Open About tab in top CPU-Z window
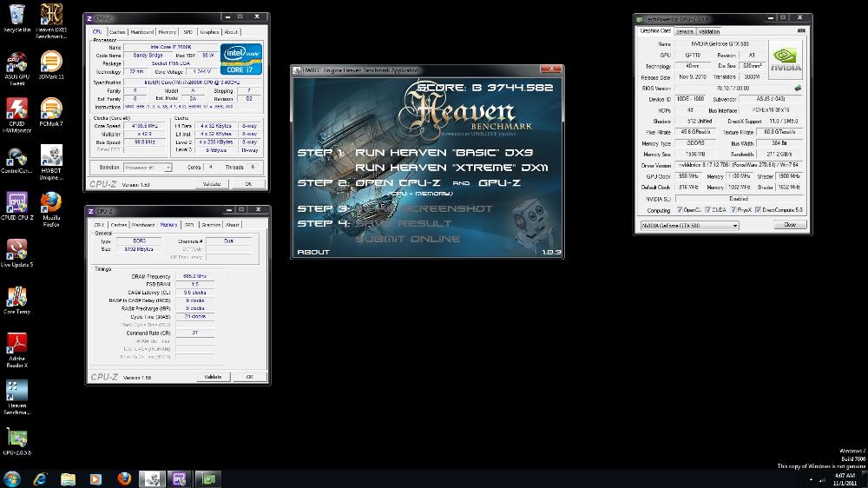The height and width of the screenshot is (488, 868). coord(231,32)
